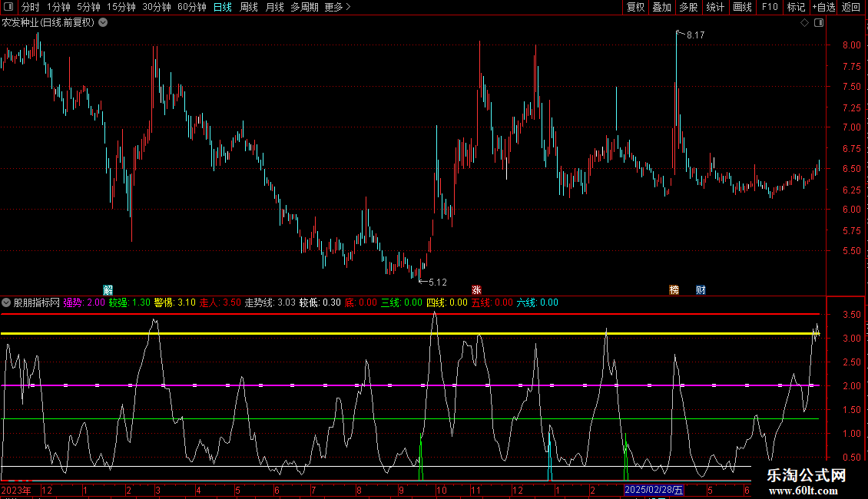Expand the 更多 periods menu

[x=337, y=8]
